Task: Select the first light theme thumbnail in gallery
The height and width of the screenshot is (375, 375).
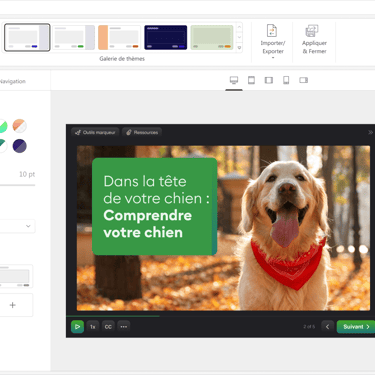Action: tap(27, 37)
